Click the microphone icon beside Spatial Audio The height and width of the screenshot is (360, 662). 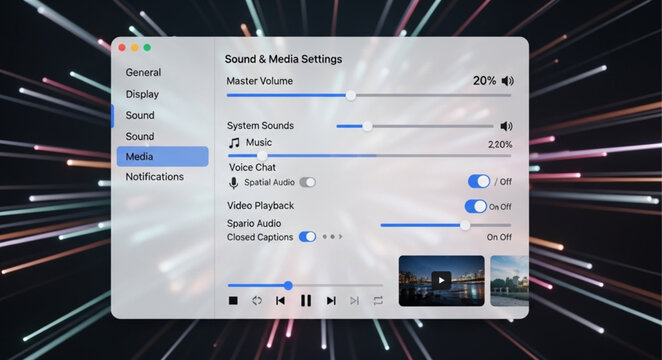pyautogui.click(x=233, y=183)
